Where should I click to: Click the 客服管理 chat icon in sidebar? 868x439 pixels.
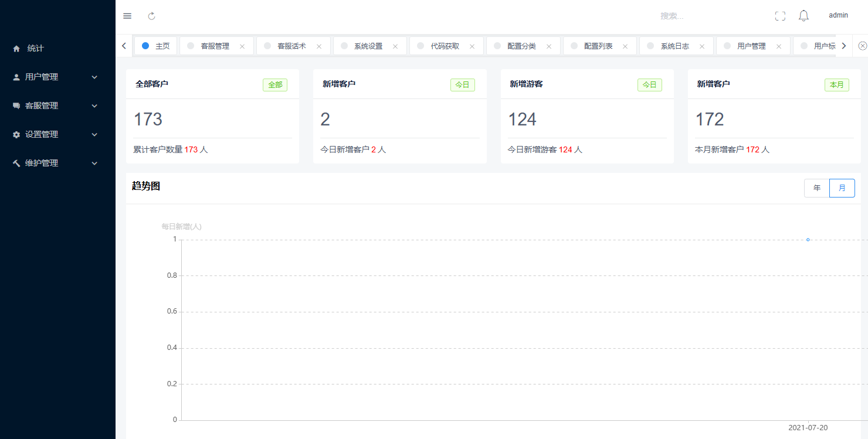point(16,106)
